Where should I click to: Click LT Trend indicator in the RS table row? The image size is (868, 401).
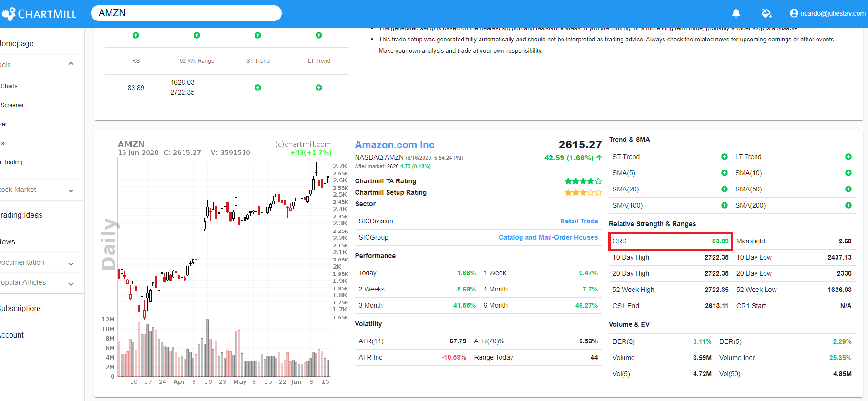[319, 88]
